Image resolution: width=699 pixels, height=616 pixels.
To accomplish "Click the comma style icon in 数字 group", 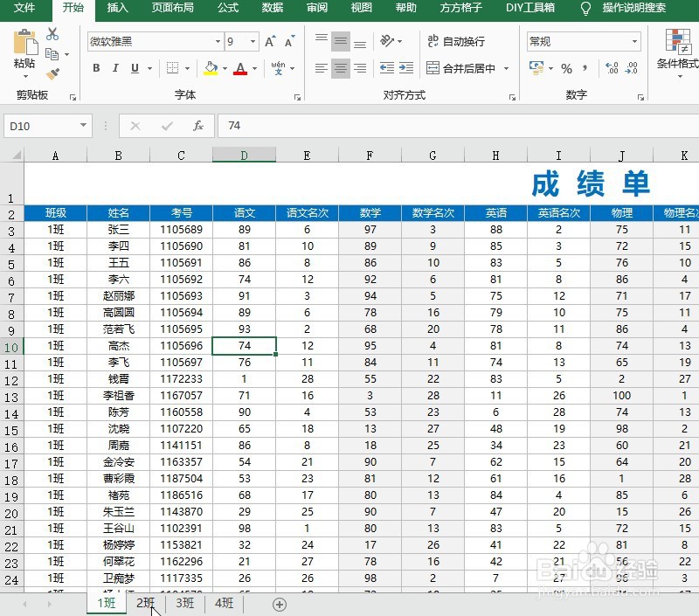I will [x=584, y=67].
